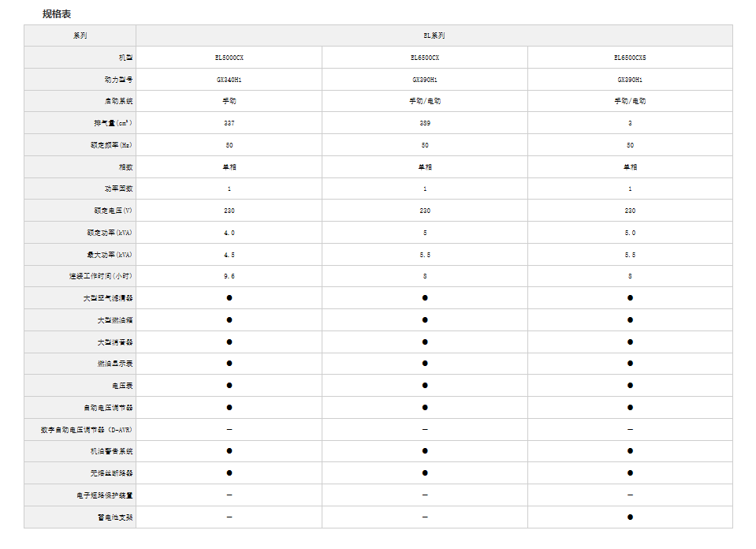Click 'GX390H1' in the EL6500CX column
Screen dimensions: 756x549
pyautogui.click(x=425, y=80)
